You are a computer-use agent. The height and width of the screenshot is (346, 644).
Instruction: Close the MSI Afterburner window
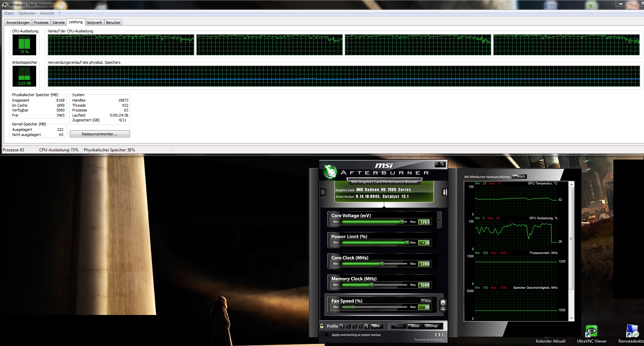point(443,164)
